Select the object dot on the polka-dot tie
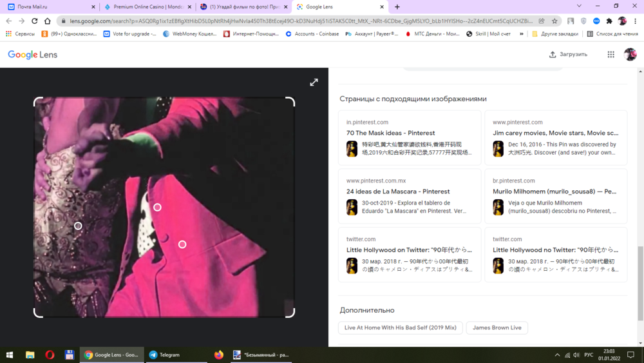Screen dimensions: 644x363 point(157,207)
